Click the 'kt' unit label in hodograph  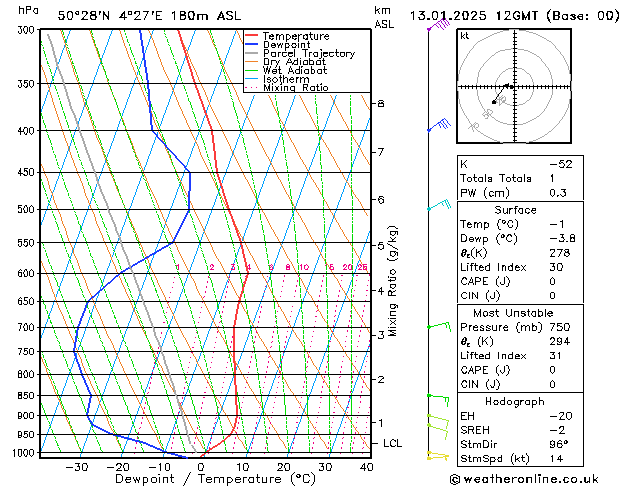(x=465, y=36)
